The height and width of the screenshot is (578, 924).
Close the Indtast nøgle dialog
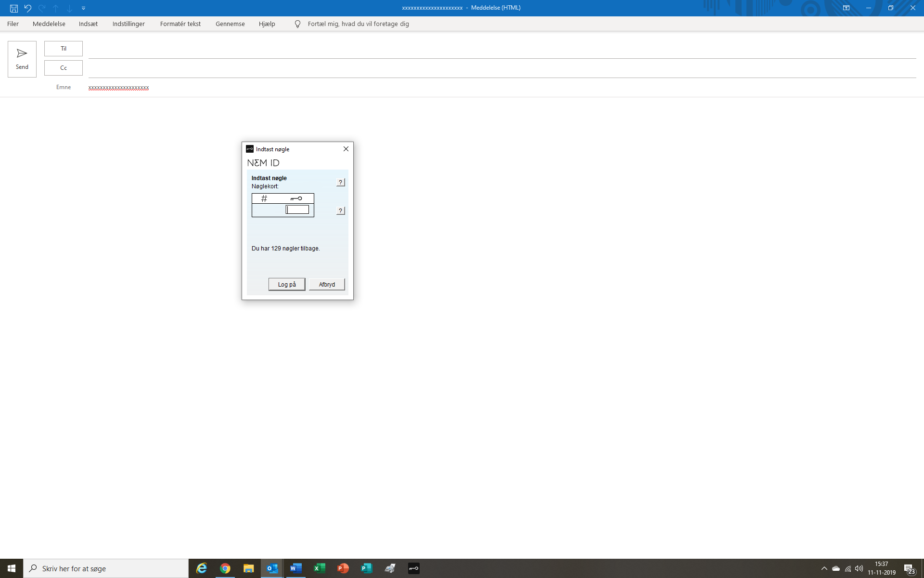(x=346, y=149)
